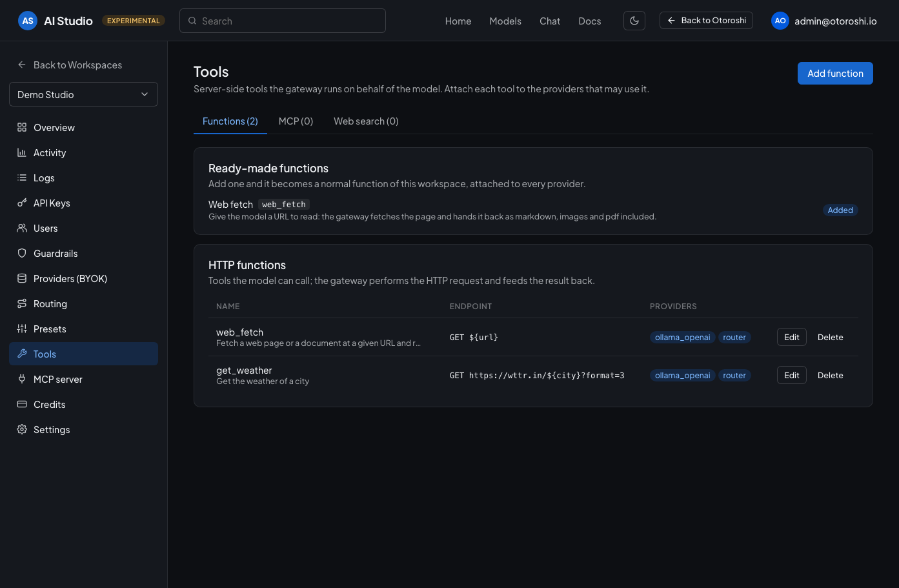Click the API Keys key icon

(x=22, y=203)
